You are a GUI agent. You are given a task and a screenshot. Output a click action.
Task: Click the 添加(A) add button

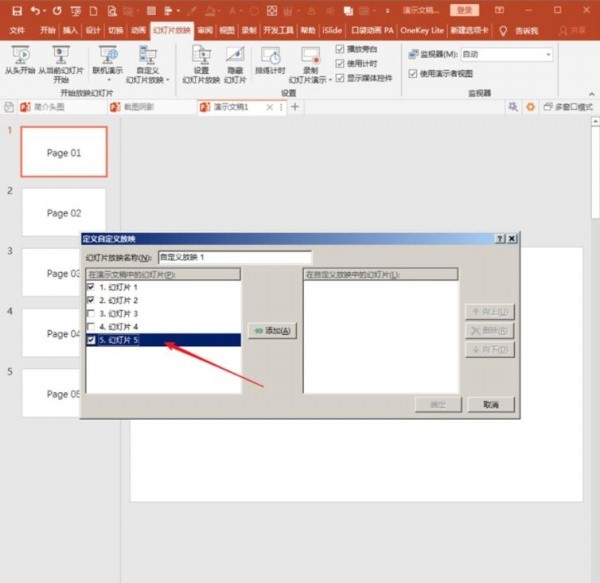click(x=272, y=331)
